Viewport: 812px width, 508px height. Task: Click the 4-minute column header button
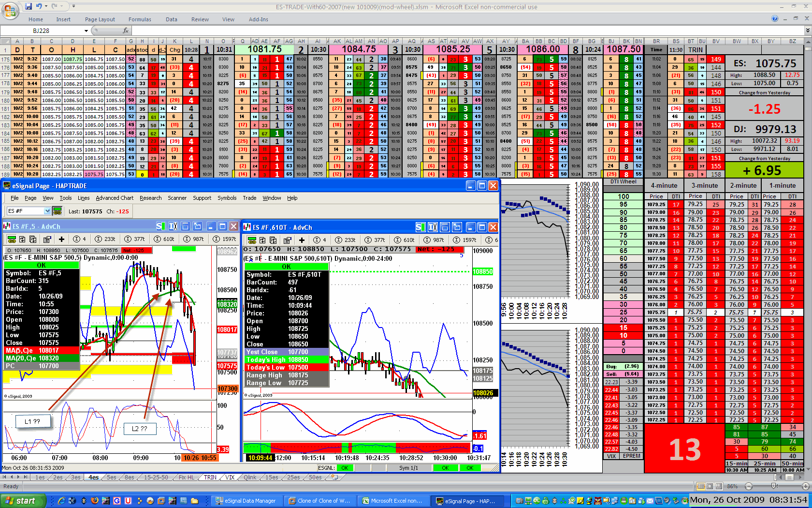pos(664,185)
